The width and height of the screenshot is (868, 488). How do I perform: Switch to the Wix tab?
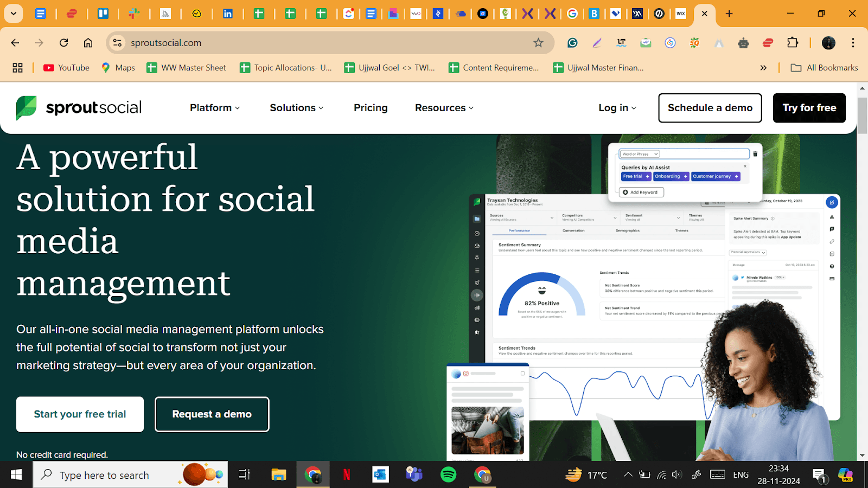[x=681, y=14]
